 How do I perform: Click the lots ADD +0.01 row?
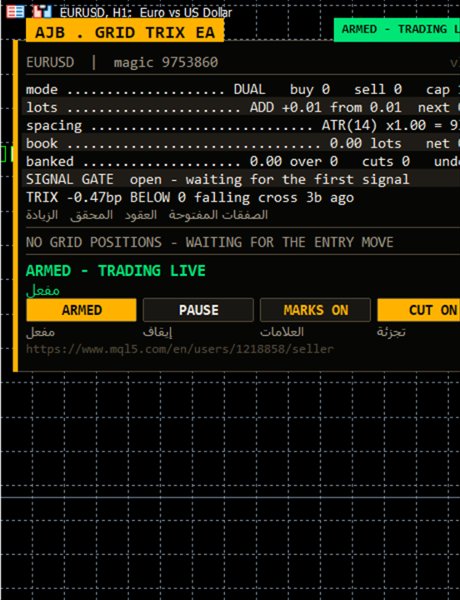pos(243,108)
